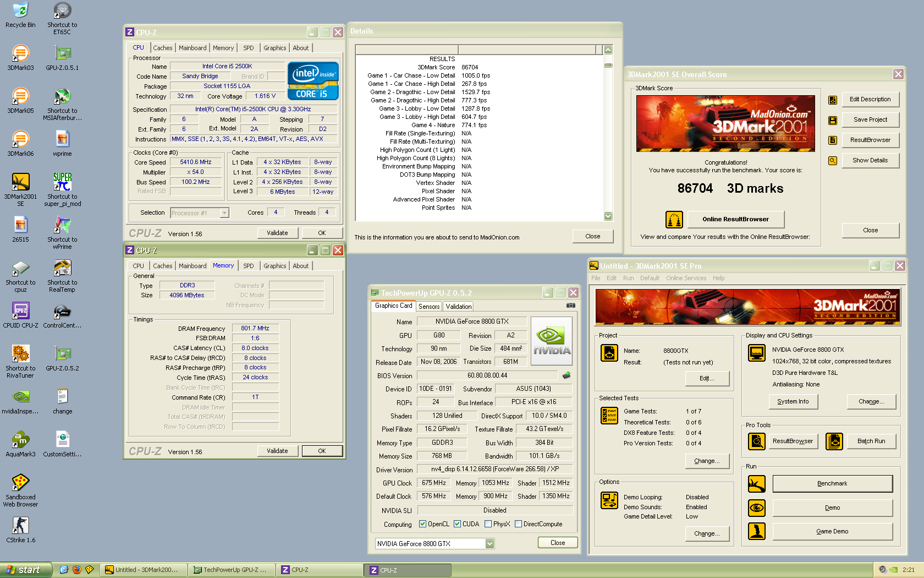Image resolution: width=924 pixels, height=578 pixels.
Task: Click the Save Project floppy icon
Action: pyautogui.click(x=833, y=120)
